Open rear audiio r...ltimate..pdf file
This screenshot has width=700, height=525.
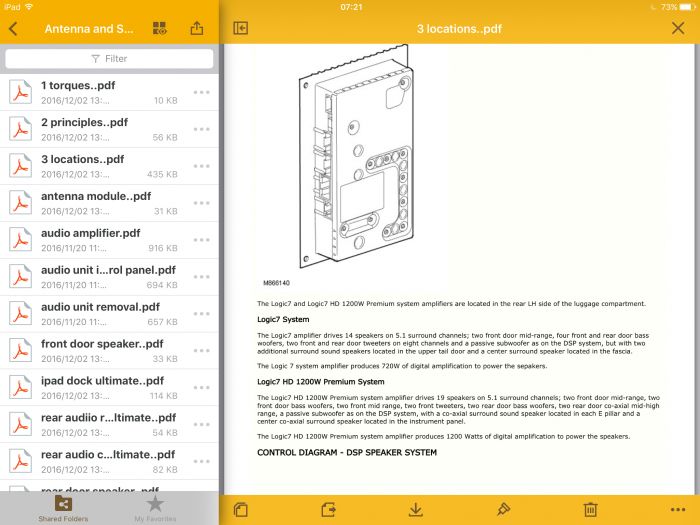click(109, 425)
